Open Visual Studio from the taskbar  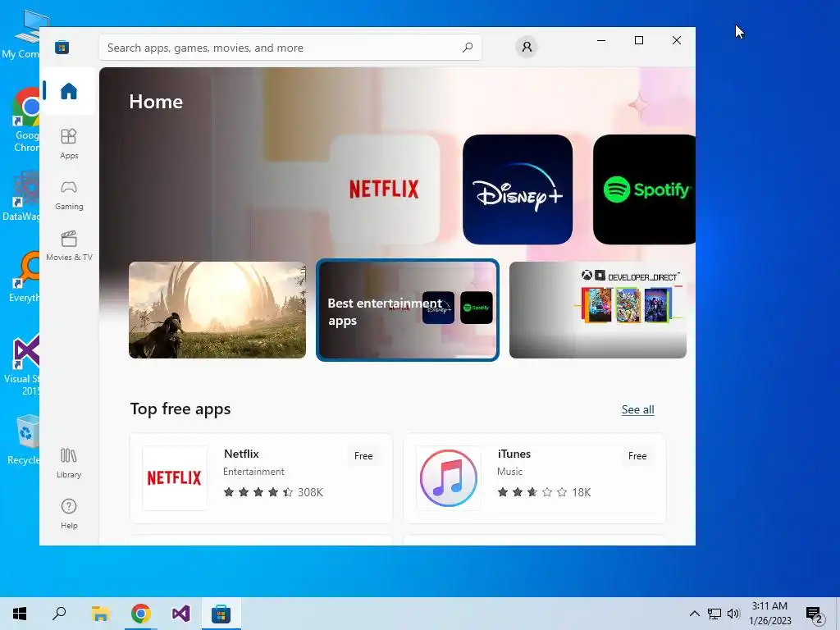(180, 614)
